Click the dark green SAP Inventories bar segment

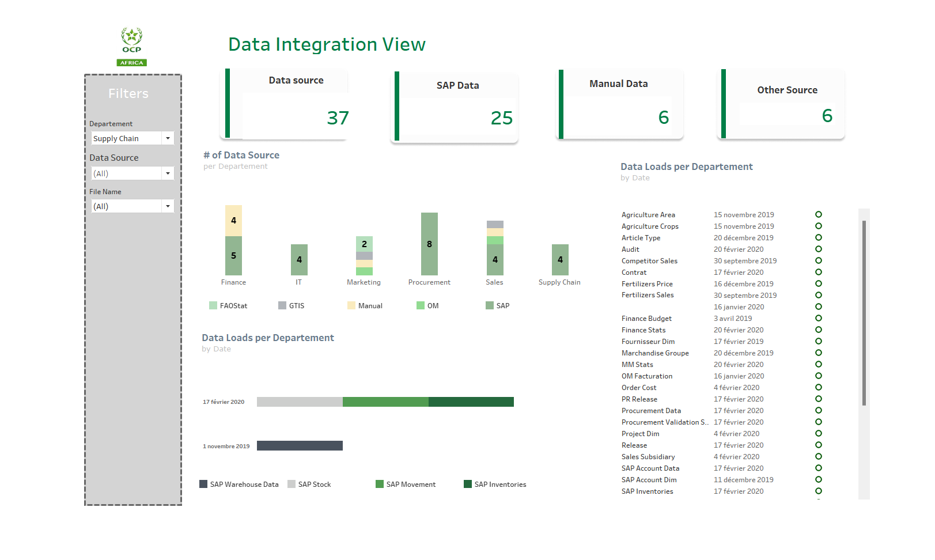pos(471,402)
